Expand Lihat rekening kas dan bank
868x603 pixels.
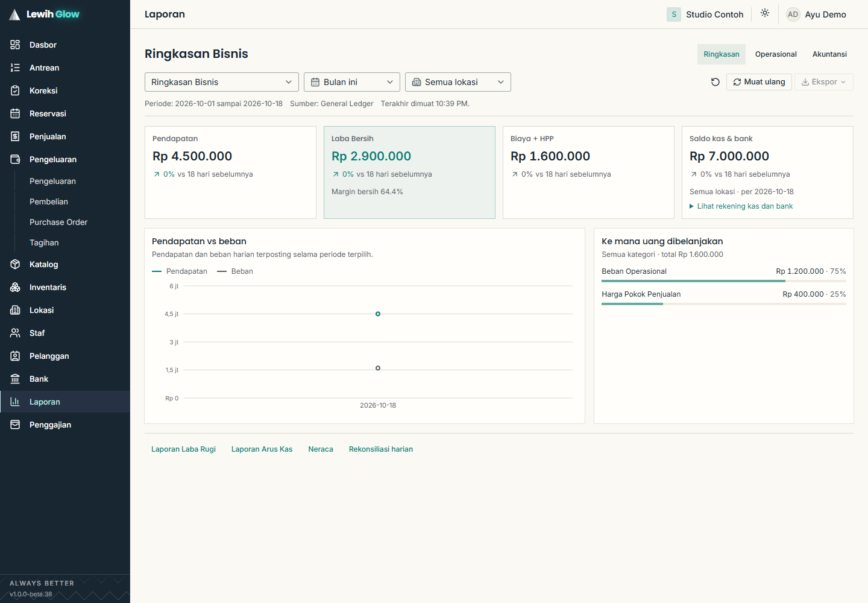741,206
